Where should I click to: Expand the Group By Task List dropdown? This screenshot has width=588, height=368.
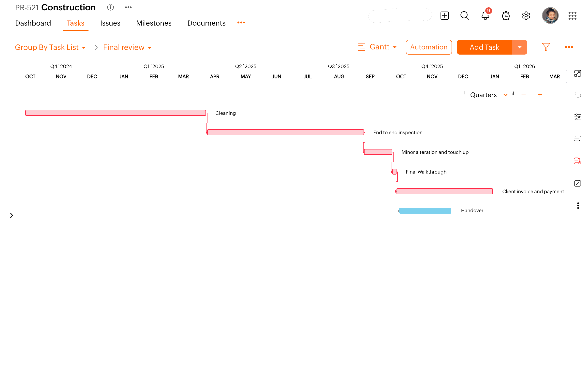[50, 47]
